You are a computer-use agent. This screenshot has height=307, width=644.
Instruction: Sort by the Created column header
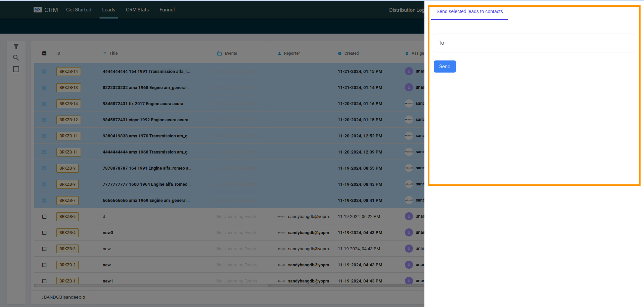pyautogui.click(x=351, y=53)
